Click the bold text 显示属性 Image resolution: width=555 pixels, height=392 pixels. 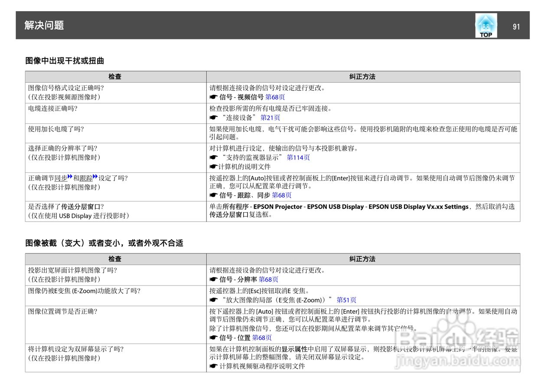coord(294,349)
